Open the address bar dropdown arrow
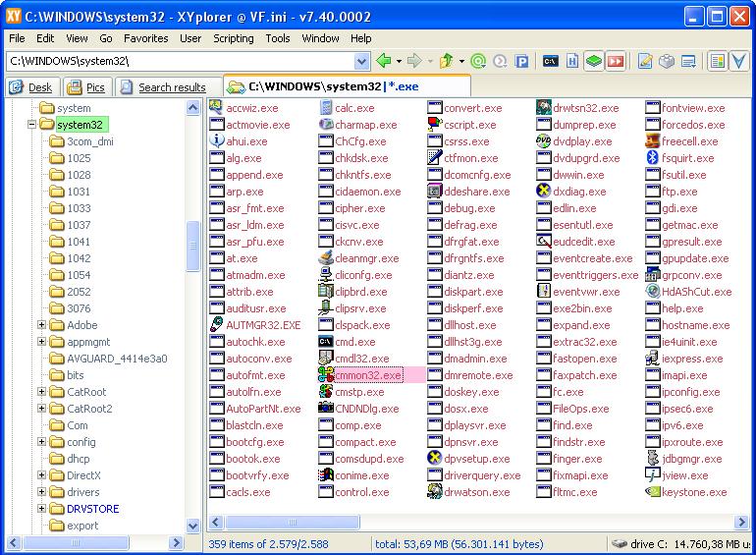Viewport: 756px width, 555px height. (x=361, y=61)
